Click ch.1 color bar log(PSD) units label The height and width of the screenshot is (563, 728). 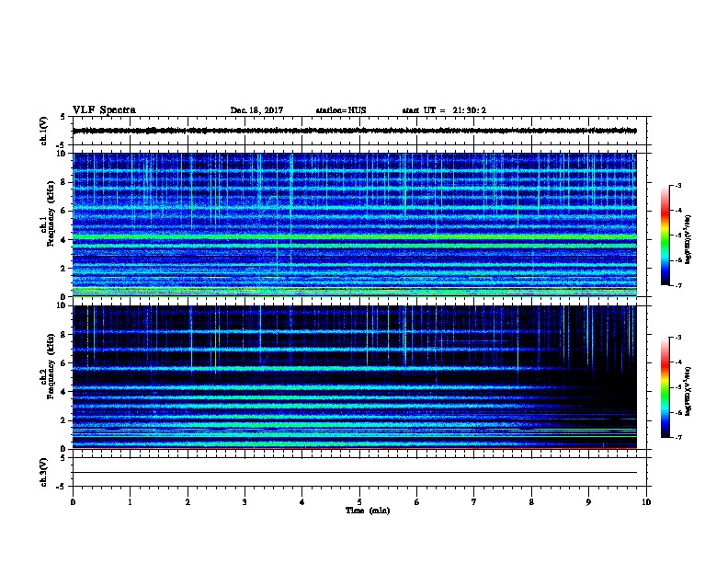click(x=688, y=239)
